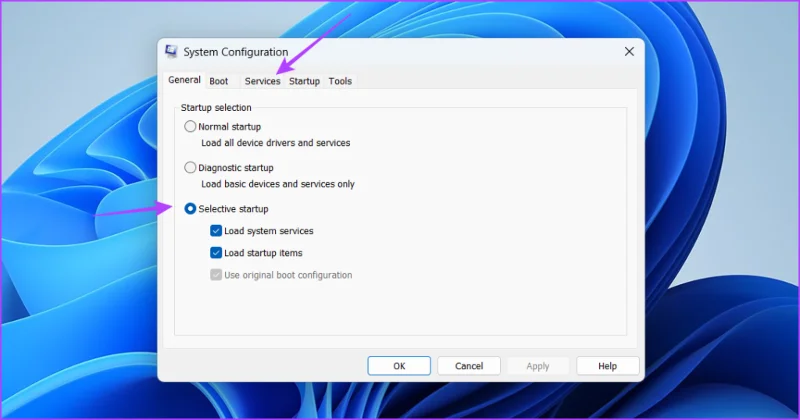800x420 pixels.
Task: Open the Tools tab
Action: click(x=340, y=81)
